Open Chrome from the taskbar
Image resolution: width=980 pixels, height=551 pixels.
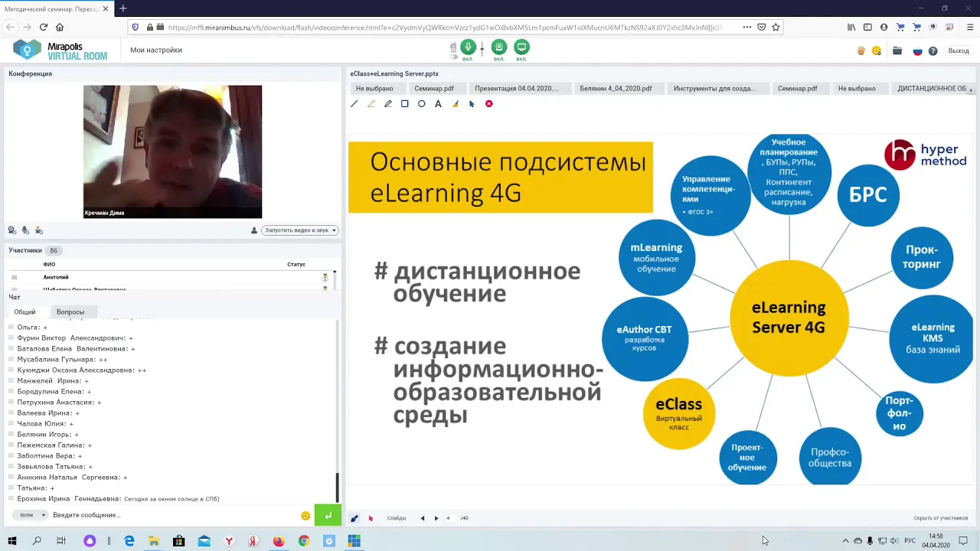tap(304, 541)
